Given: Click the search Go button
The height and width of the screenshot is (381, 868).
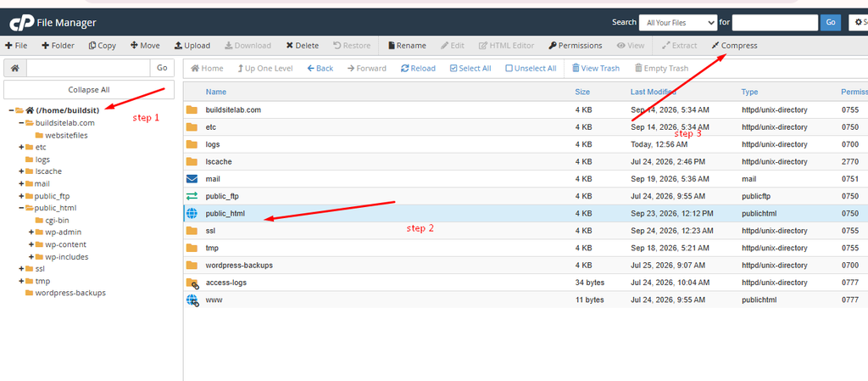Looking at the screenshot, I should pyautogui.click(x=831, y=23).
